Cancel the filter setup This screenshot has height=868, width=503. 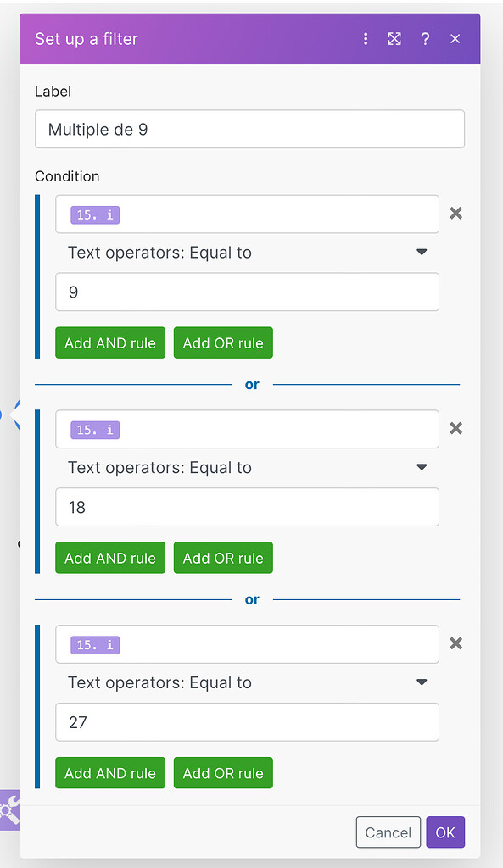click(388, 832)
